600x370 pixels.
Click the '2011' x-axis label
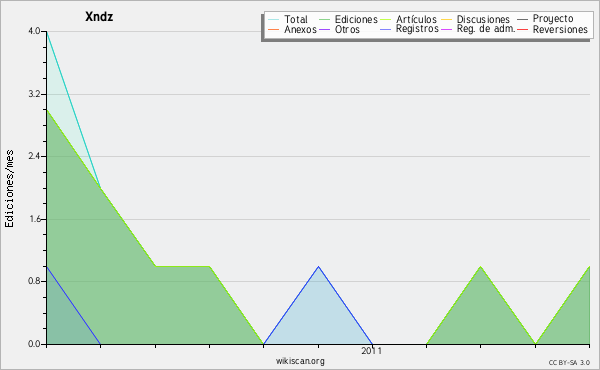(371, 350)
